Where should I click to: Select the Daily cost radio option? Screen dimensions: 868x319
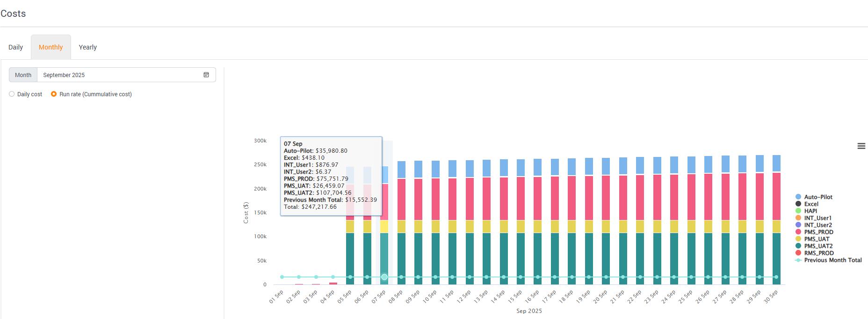[x=12, y=94]
